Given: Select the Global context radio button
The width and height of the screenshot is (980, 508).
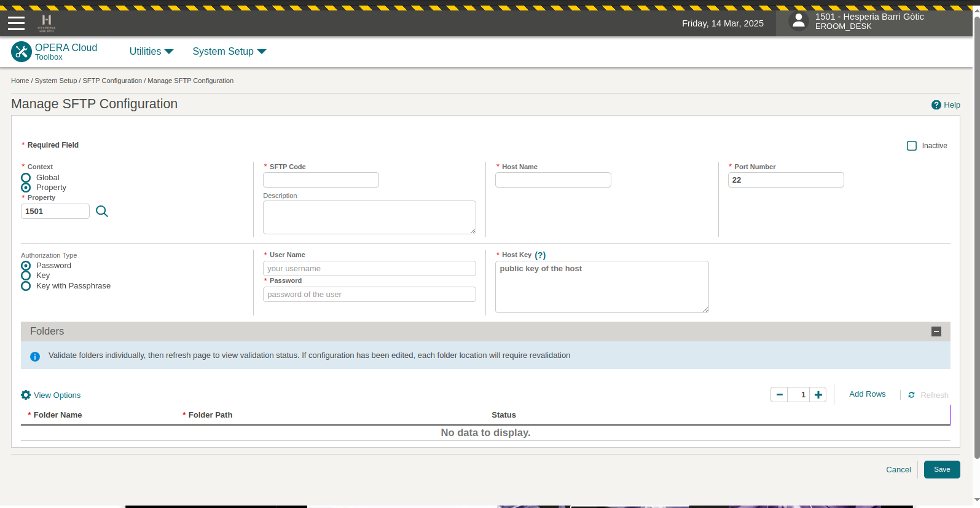Looking at the screenshot, I should pos(26,178).
